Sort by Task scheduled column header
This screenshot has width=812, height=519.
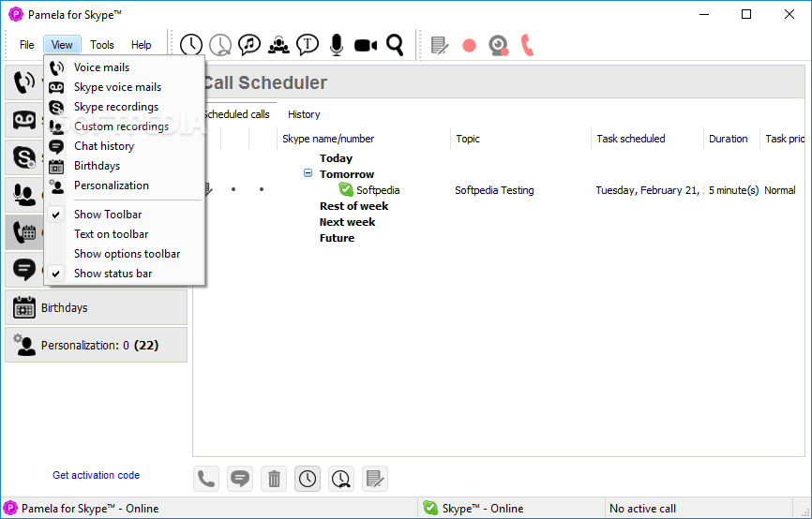647,139
